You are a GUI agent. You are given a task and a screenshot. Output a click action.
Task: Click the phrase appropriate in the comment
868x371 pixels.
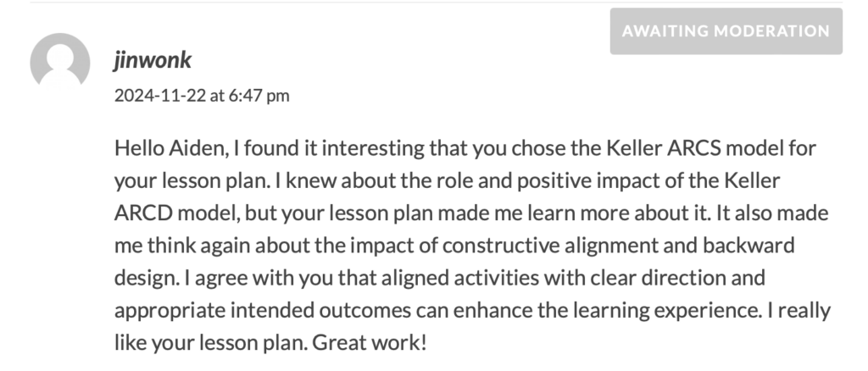[170, 310]
